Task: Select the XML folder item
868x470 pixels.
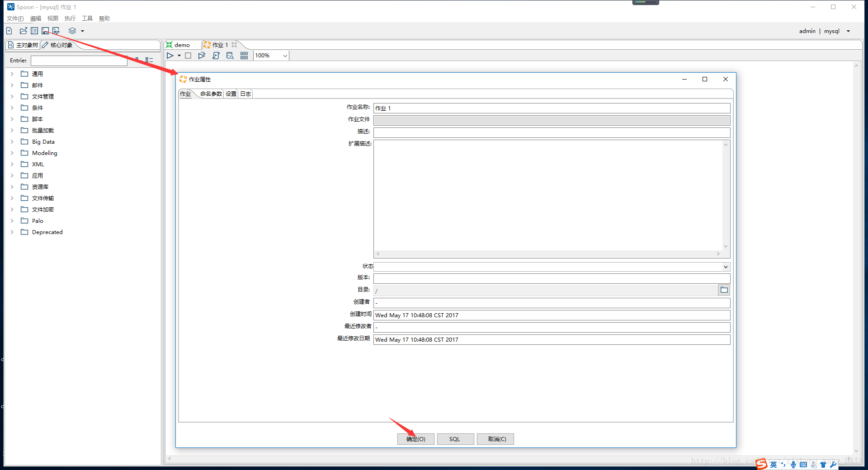Action: point(38,164)
